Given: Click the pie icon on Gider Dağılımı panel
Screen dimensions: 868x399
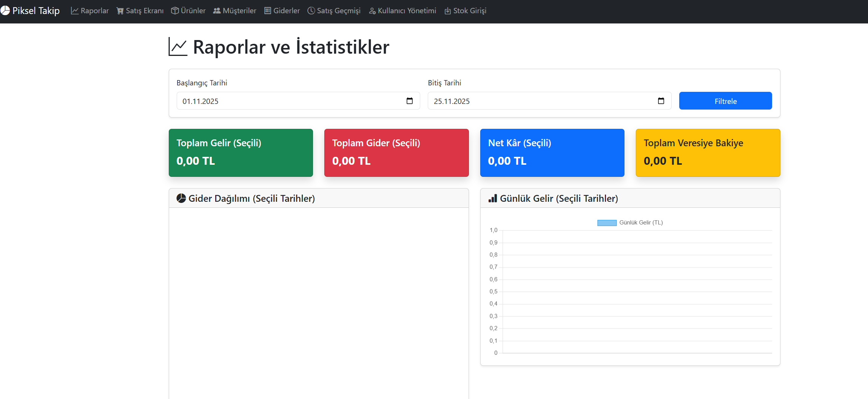Looking at the screenshot, I should [182, 198].
